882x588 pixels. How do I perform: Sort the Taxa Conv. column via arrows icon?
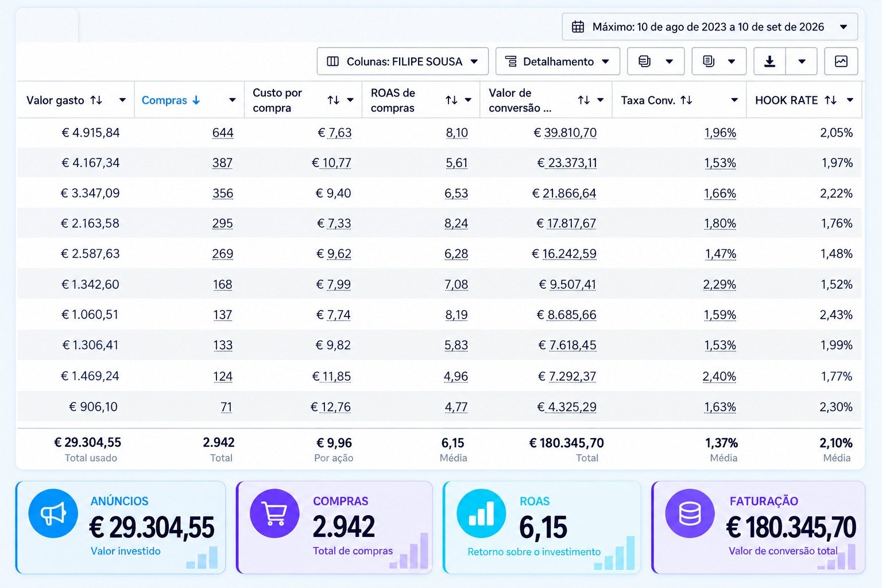(686, 100)
